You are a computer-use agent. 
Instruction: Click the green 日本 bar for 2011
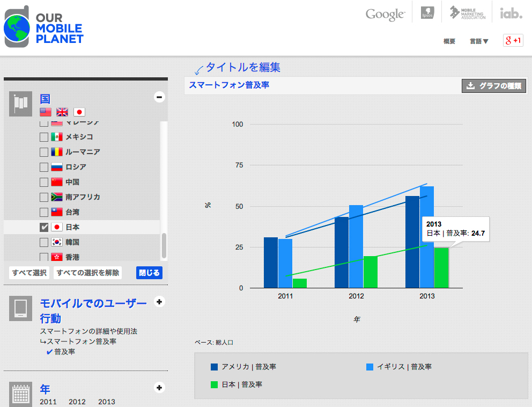click(300, 284)
